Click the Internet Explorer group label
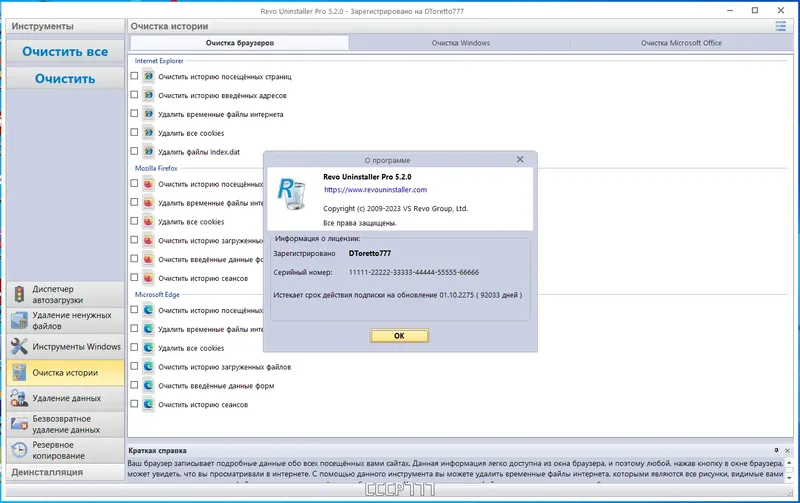The height and width of the screenshot is (503, 800). (x=159, y=61)
